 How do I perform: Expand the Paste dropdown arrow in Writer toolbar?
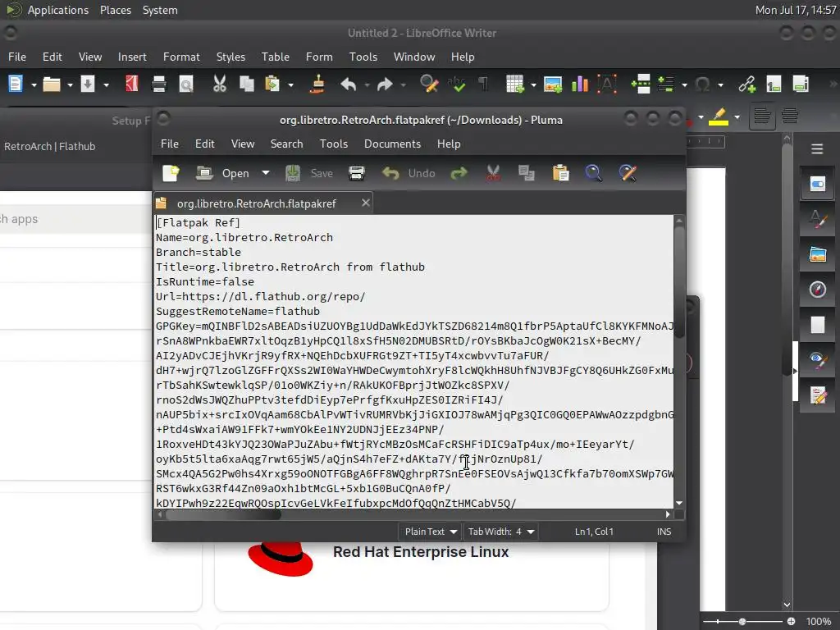click(x=290, y=84)
